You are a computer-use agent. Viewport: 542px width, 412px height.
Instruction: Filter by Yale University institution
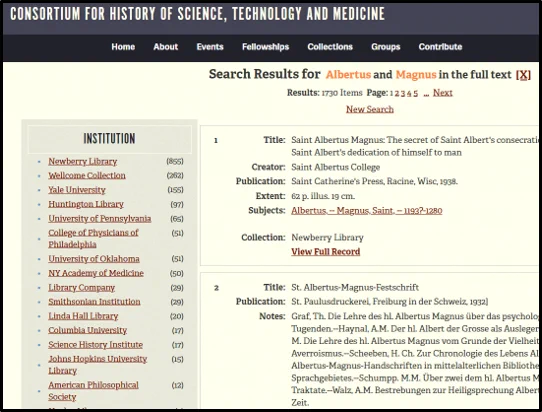pos(77,190)
